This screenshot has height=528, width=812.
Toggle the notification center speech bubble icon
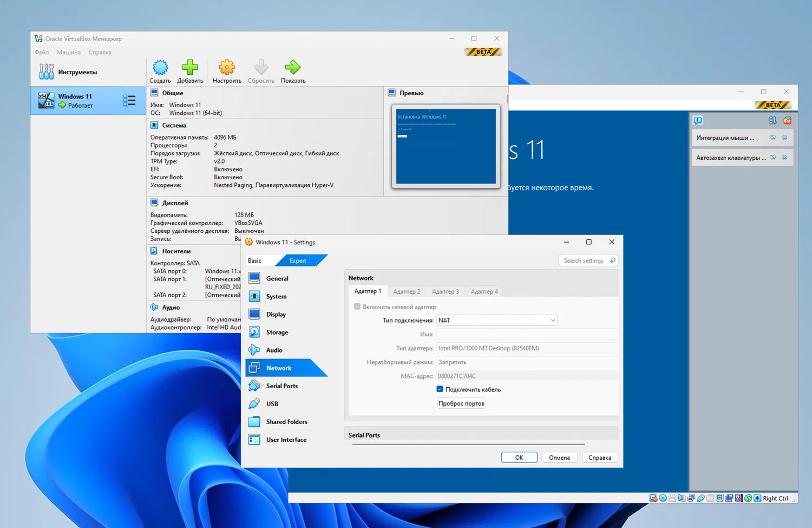point(698,120)
